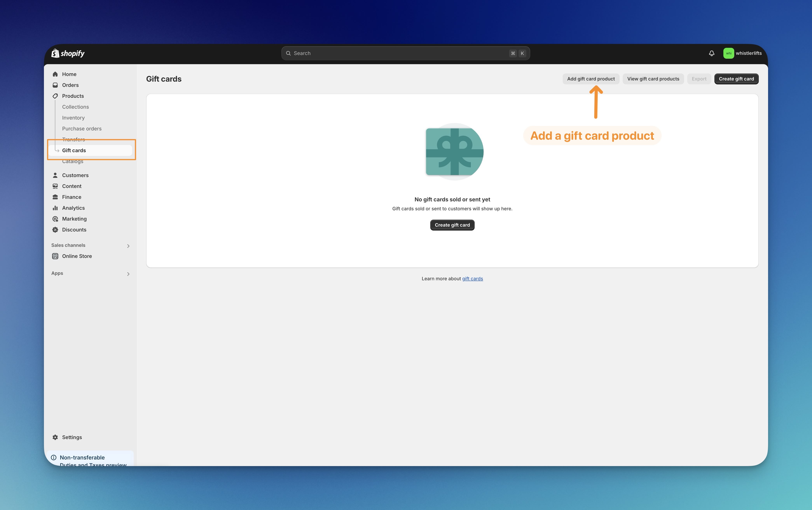Open Discounts in the sidebar
The image size is (812, 510).
click(74, 230)
